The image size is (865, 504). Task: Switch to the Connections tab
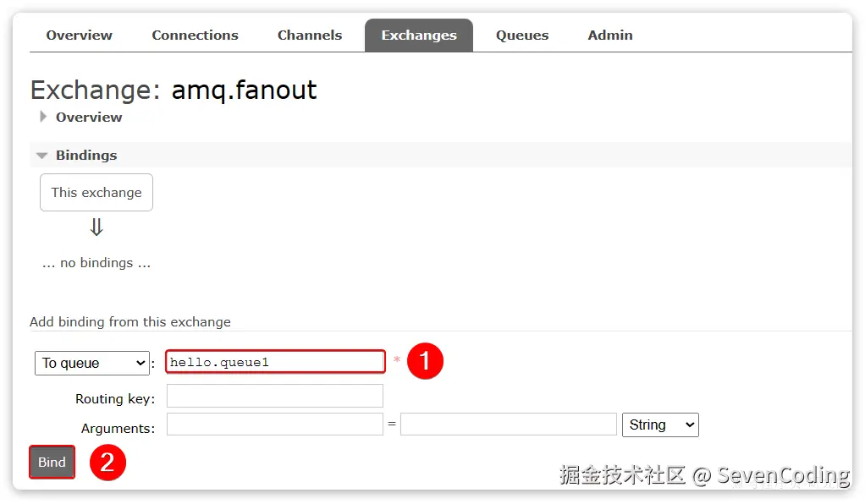coord(195,36)
